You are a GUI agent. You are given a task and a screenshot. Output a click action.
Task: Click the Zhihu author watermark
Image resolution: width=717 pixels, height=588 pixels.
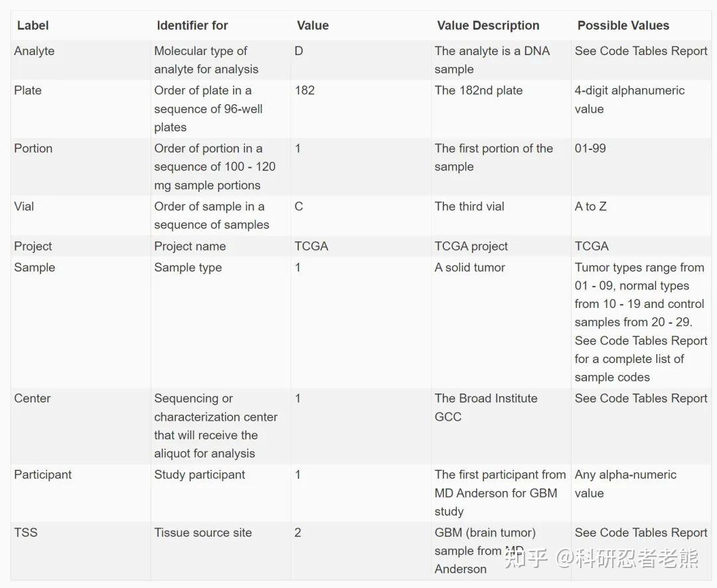coord(601,559)
